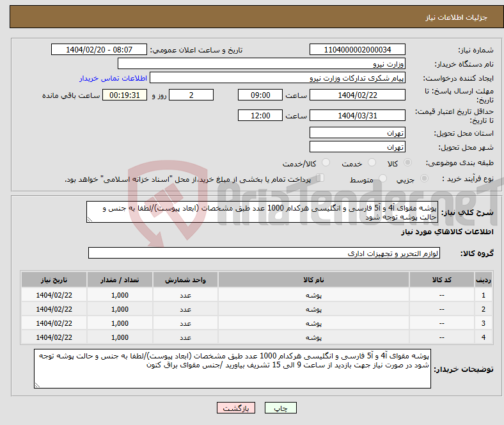The image size is (504, 425).
Task: Click date 1404/02/22 in row 4
Action: pos(54,337)
